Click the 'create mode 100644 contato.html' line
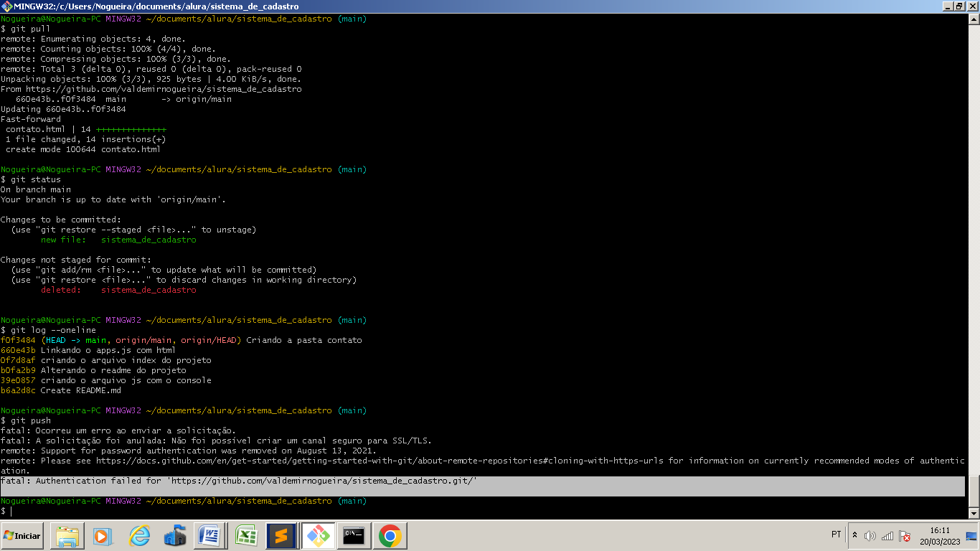The image size is (980, 551). 83,149
